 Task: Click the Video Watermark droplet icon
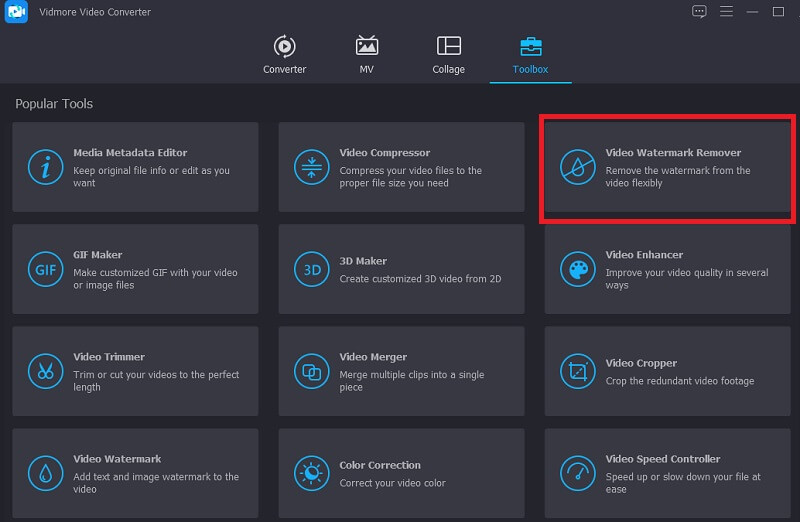(x=45, y=472)
